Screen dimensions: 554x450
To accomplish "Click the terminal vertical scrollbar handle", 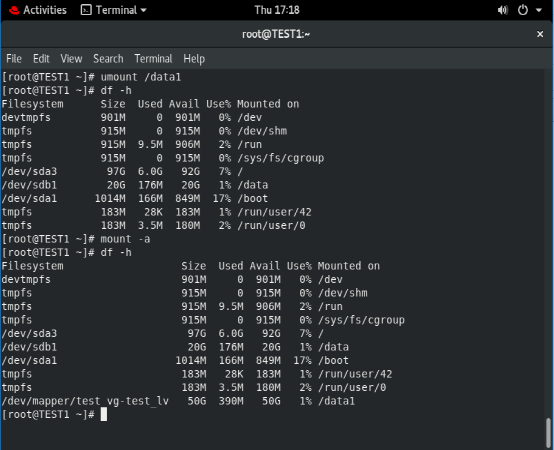I will point(548,433).
